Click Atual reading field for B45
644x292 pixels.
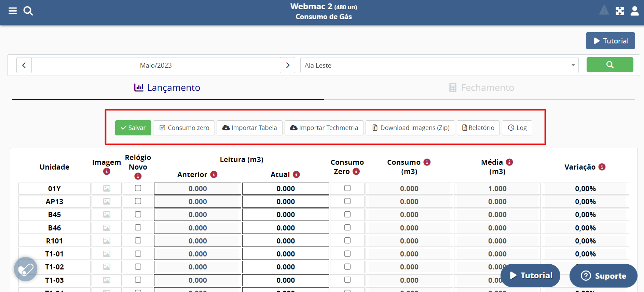point(286,215)
